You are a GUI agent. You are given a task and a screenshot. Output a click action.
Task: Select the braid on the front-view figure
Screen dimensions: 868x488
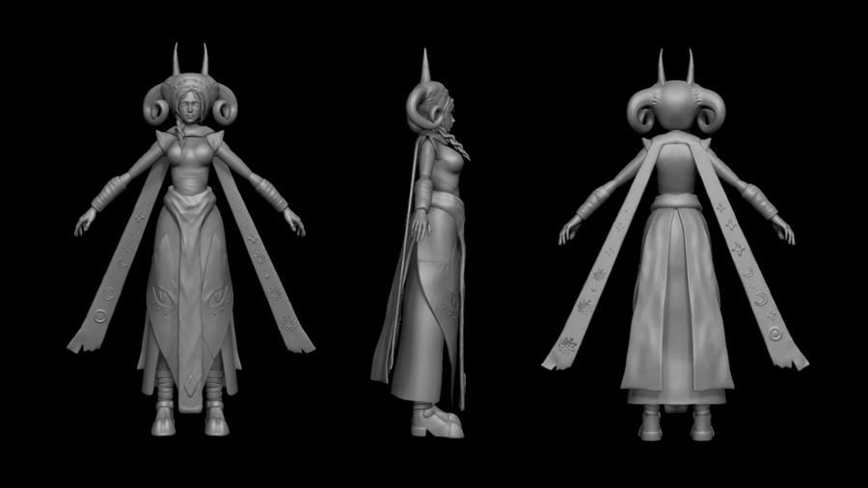tap(182, 133)
